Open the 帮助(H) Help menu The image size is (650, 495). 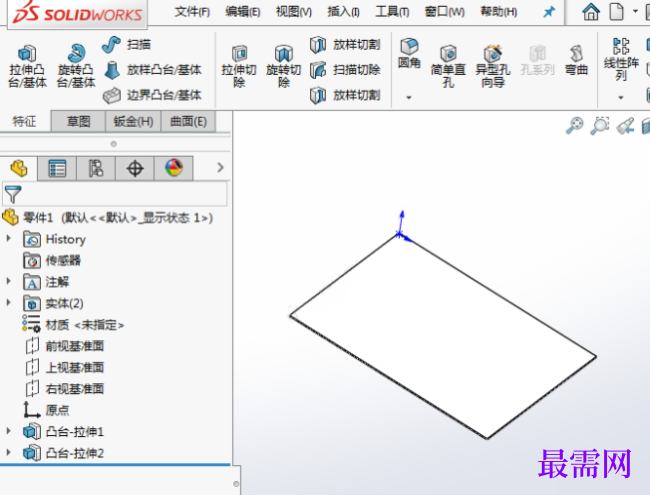(x=499, y=12)
